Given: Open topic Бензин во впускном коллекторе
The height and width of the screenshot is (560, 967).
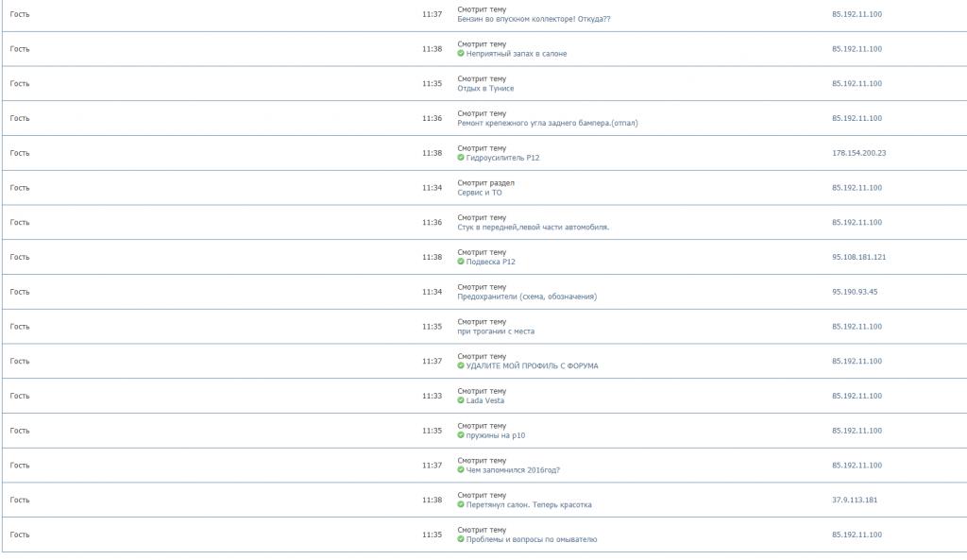Looking at the screenshot, I should click(x=534, y=19).
